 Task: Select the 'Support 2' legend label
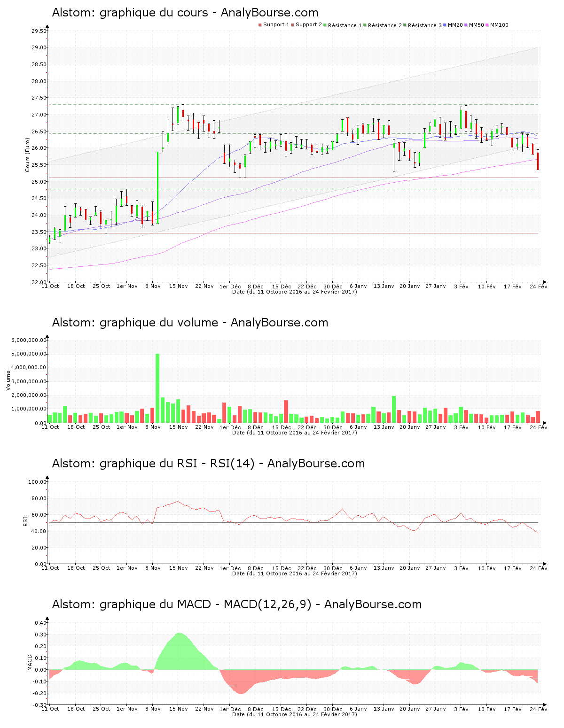(x=309, y=25)
